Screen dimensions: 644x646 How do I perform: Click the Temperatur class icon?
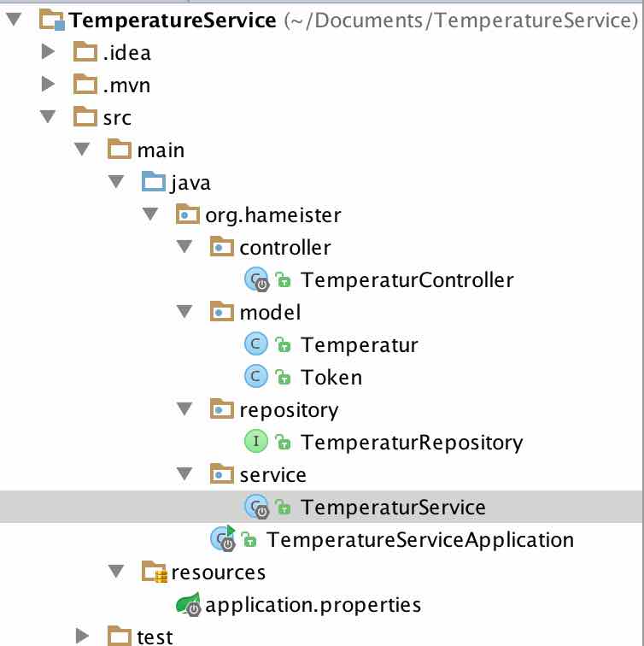pos(256,344)
